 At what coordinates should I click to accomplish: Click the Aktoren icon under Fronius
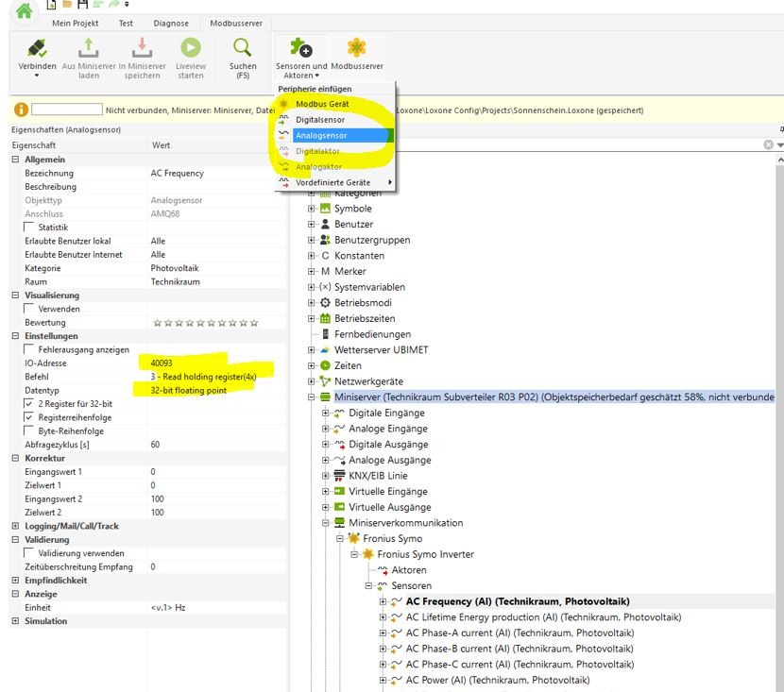point(383,569)
